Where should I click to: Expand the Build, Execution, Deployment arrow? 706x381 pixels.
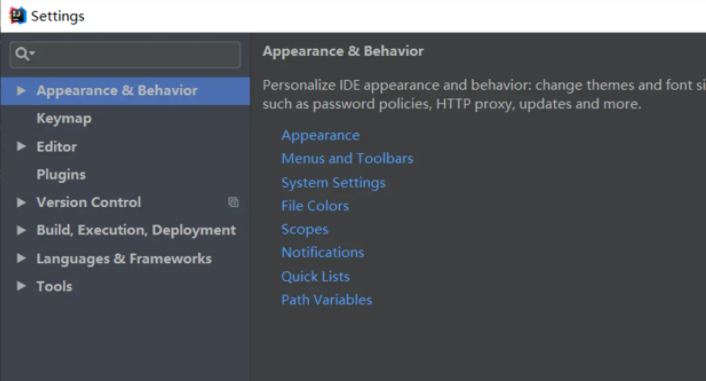coord(21,230)
